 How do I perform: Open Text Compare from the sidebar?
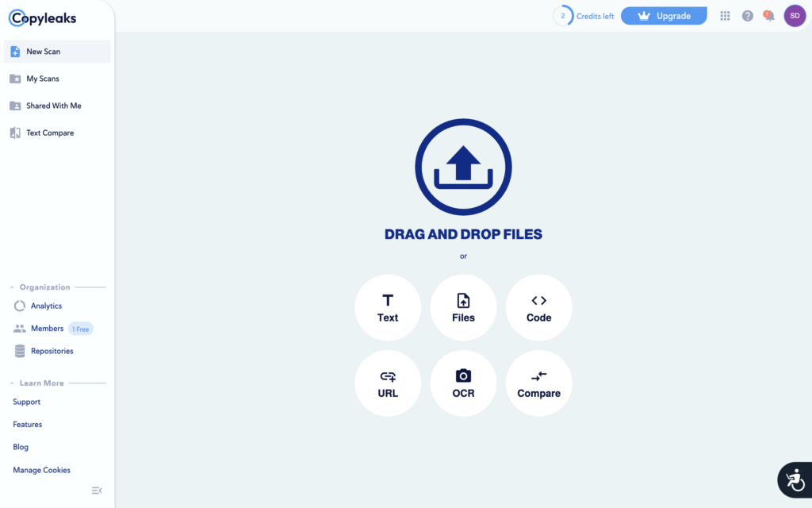click(49, 132)
